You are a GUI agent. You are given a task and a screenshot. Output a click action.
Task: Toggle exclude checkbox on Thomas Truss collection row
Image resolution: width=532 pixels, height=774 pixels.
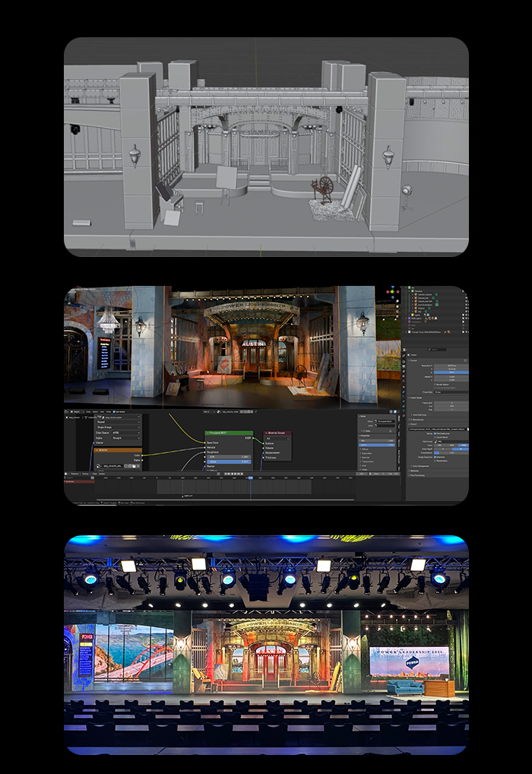click(463, 332)
